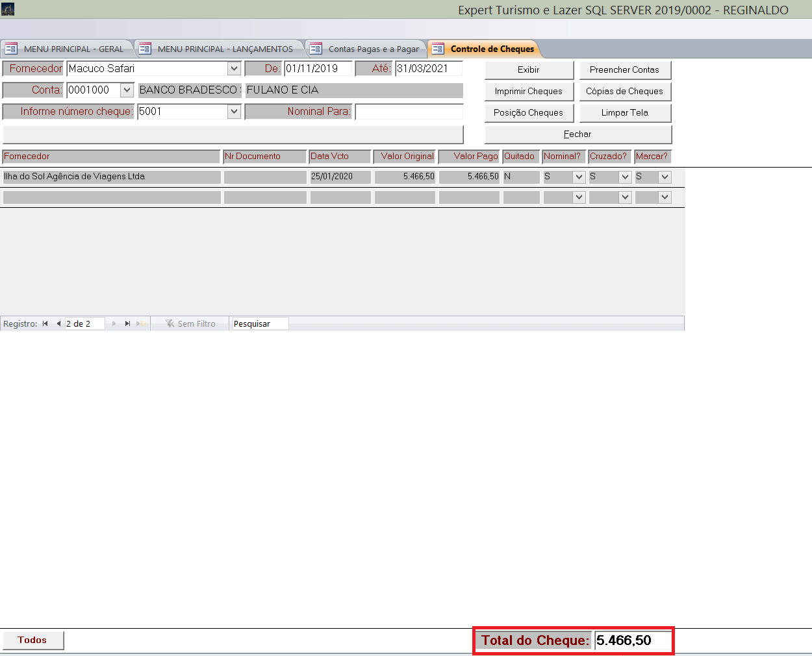
Task: Expand the Fornecedor dropdown
Action: click(x=234, y=69)
